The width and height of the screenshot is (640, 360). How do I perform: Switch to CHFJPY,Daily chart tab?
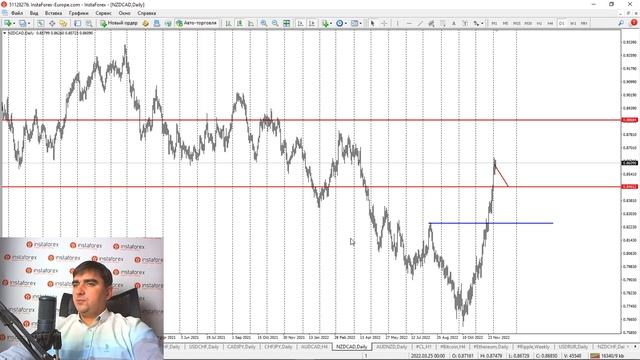click(278, 347)
